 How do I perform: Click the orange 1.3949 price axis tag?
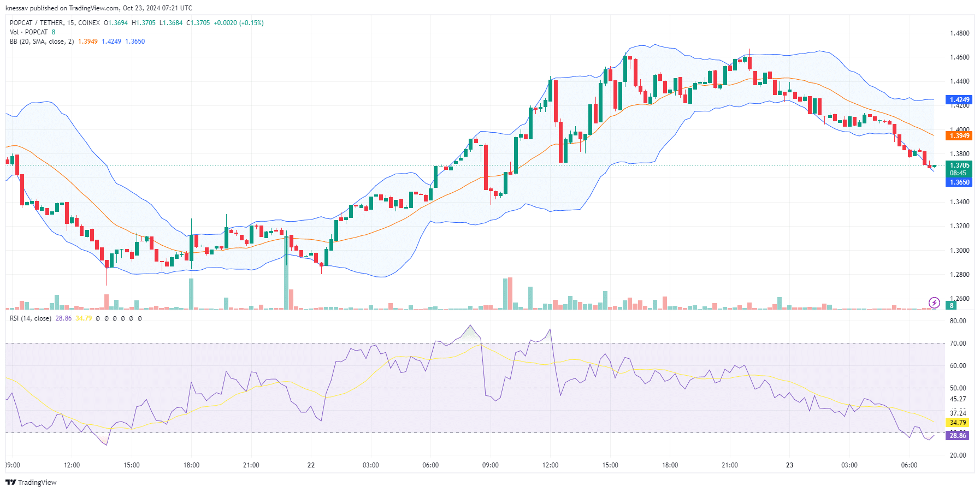959,136
